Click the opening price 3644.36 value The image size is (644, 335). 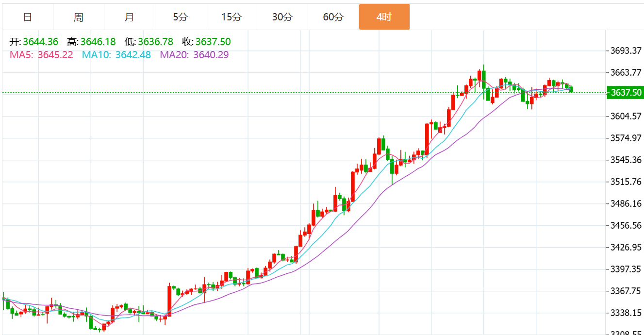click(40, 42)
